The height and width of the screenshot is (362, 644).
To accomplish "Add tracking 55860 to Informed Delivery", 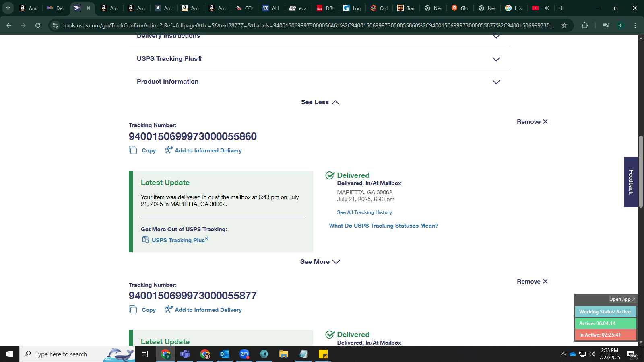I will (203, 150).
